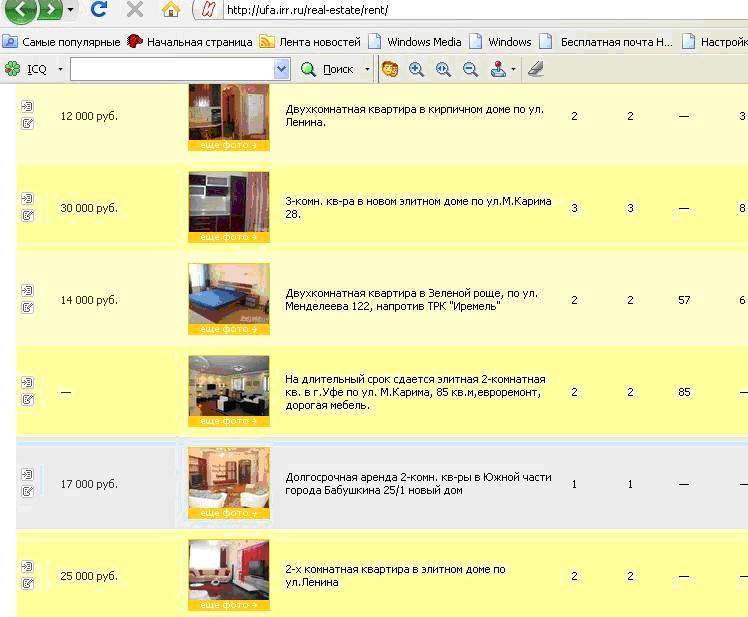The width and height of the screenshot is (748, 617).
Task: Go to the Home page icon
Action: (171, 10)
